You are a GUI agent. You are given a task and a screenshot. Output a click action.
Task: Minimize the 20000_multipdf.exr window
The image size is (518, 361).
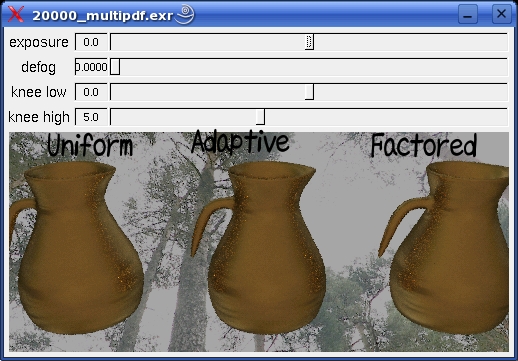(468, 14)
